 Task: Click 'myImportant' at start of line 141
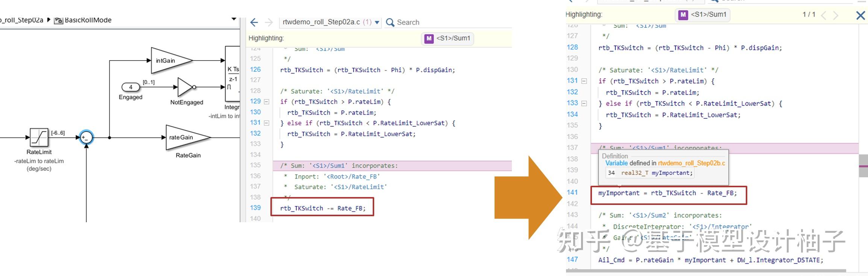[x=619, y=193]
